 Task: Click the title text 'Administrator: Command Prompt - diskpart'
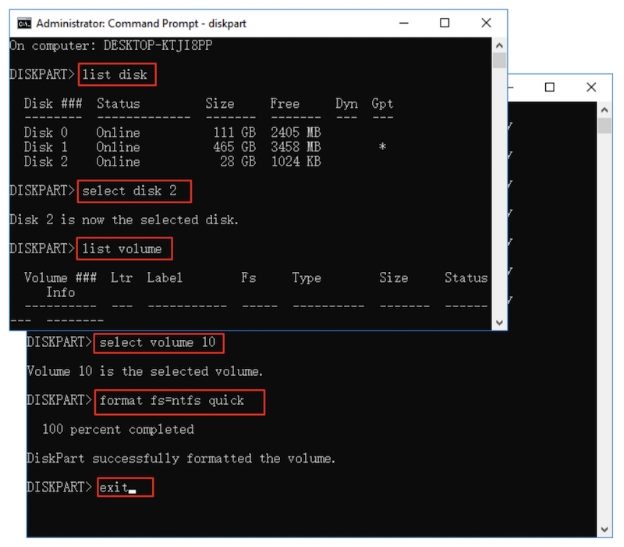click(x=141, y=23)
